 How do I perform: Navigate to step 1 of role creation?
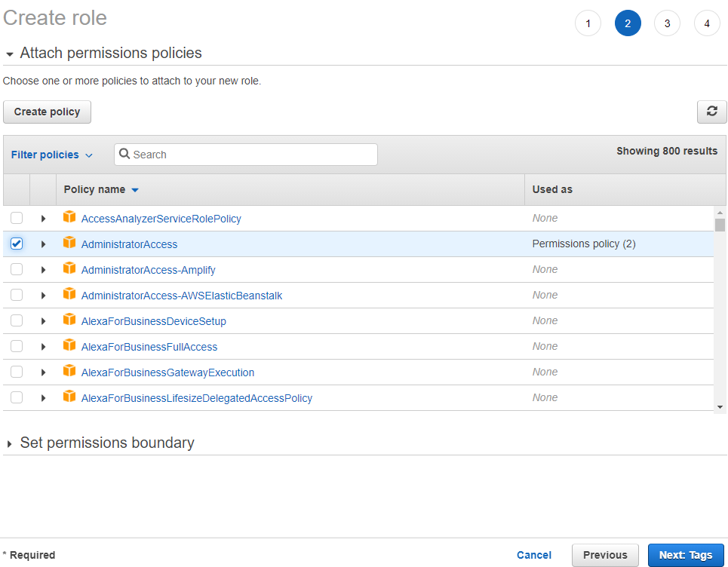588,23
